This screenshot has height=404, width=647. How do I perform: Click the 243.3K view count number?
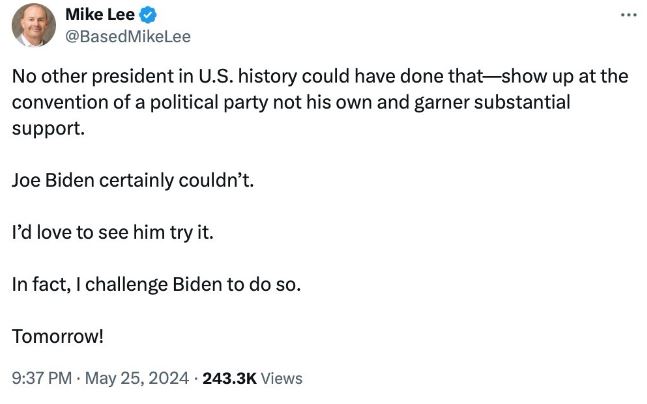[x=229, y=378]
